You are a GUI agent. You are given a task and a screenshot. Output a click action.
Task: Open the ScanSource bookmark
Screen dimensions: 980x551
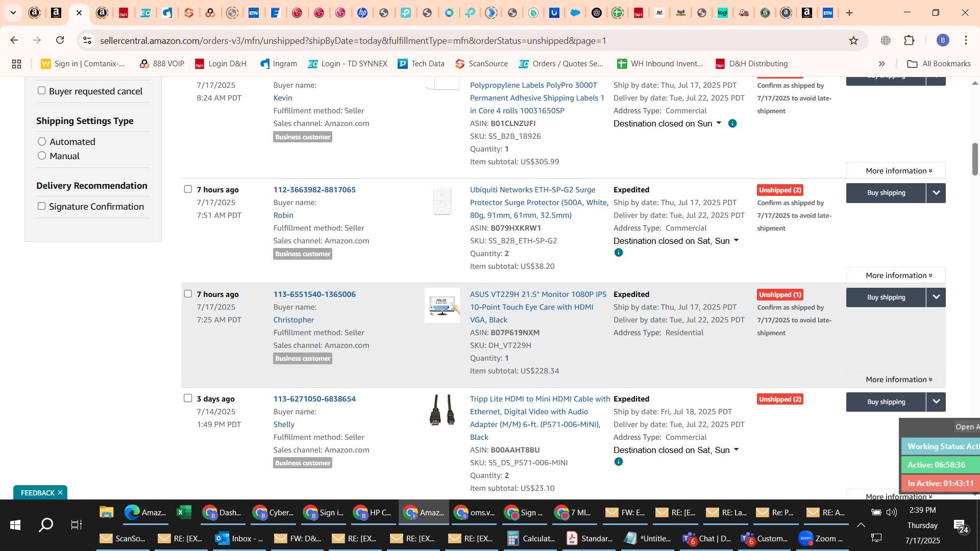(x=481, y=64)
